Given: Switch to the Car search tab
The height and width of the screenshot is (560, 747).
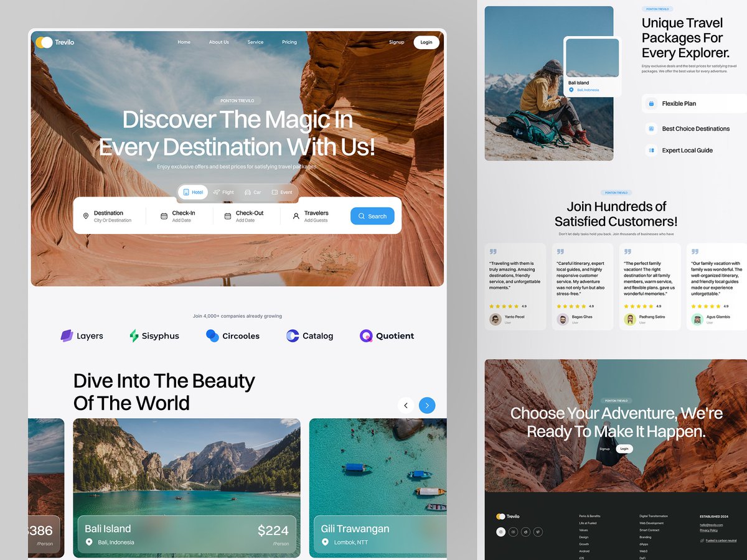Looking at the screenshot, I should tap(253, 192).
